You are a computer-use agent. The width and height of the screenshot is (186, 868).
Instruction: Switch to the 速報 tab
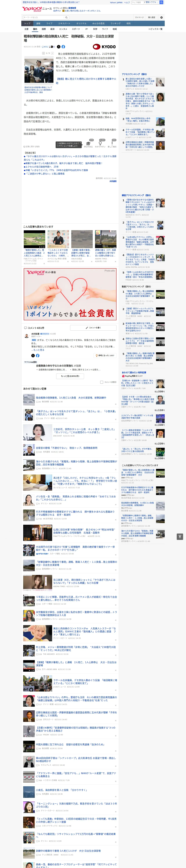pos(38,24)
